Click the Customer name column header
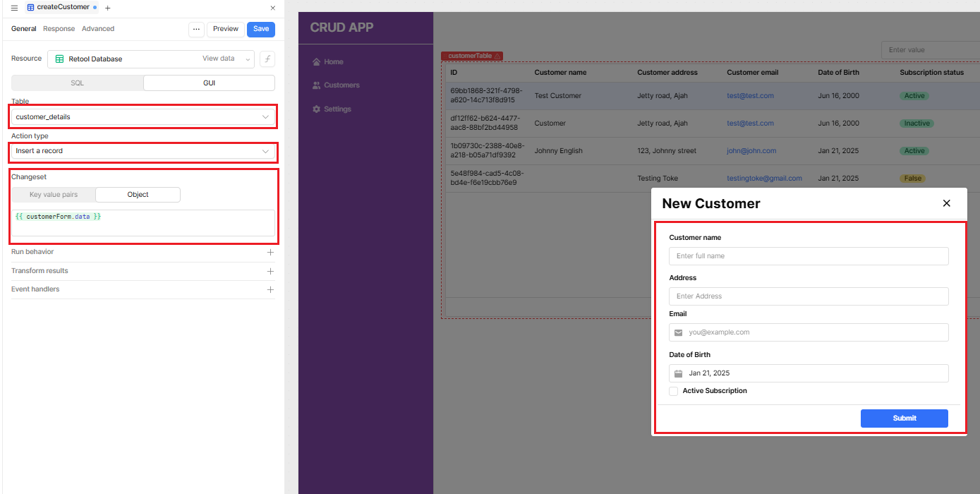 tap(560, 73)
